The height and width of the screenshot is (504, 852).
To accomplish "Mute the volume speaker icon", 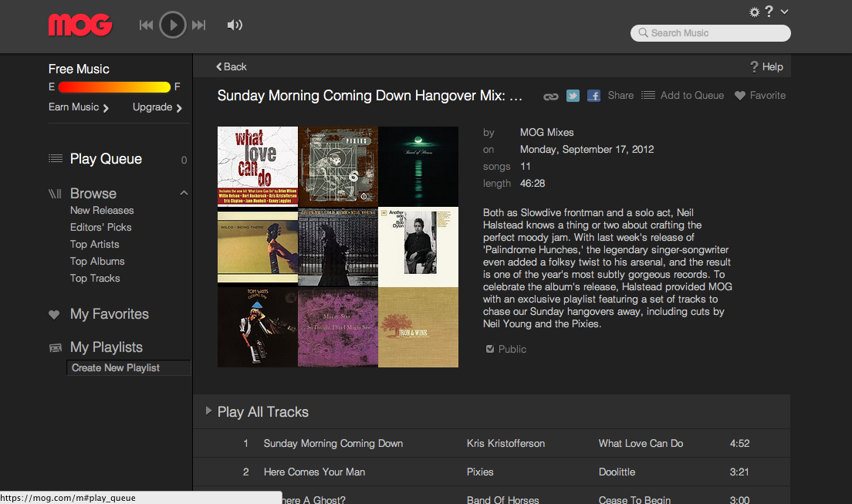I will coord(235,25).
